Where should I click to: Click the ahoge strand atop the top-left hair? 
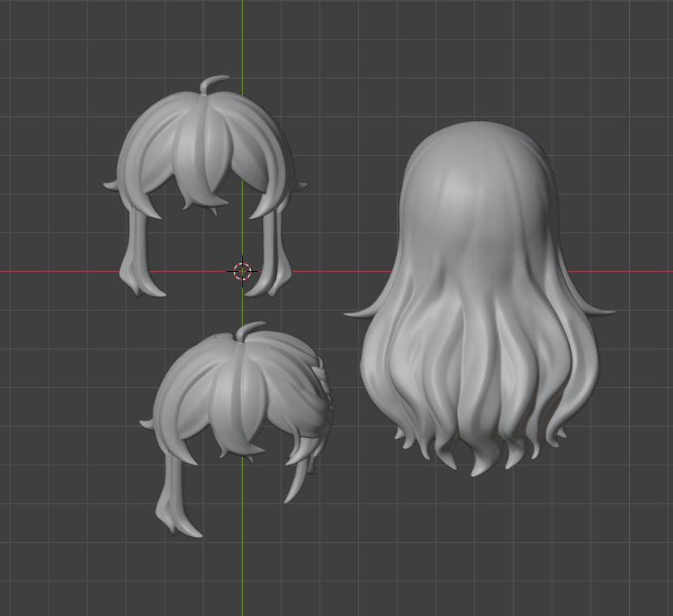(214, 82)
